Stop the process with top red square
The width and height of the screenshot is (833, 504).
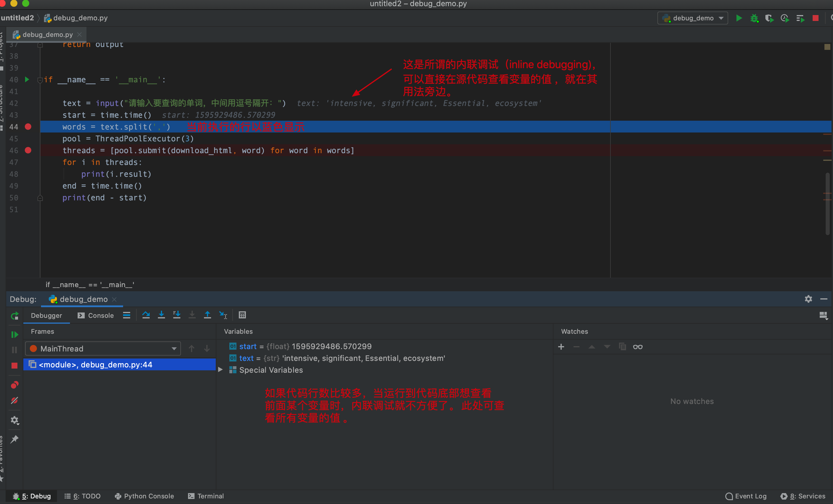click(815, 18)
